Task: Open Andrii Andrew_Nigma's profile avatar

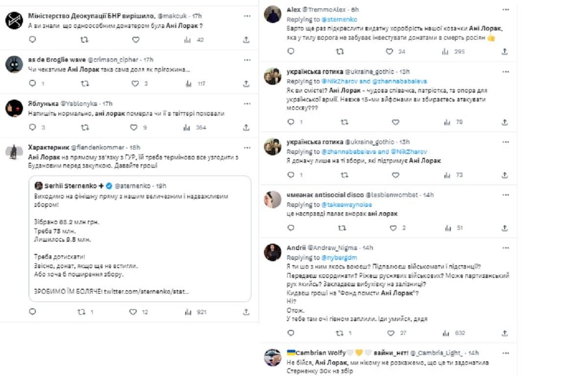Action: [272, 252]
